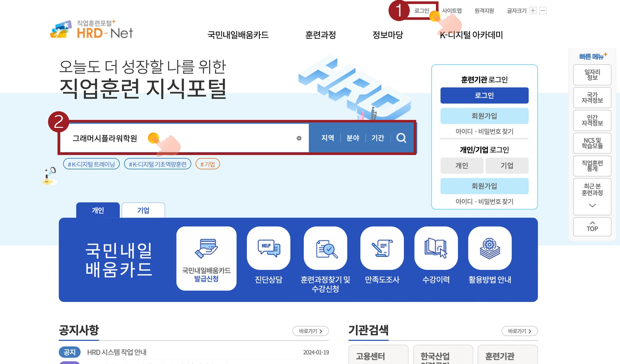Open the 기간 filter in search bar
This screenshot has height=364, width=620.
coord(377,138)
